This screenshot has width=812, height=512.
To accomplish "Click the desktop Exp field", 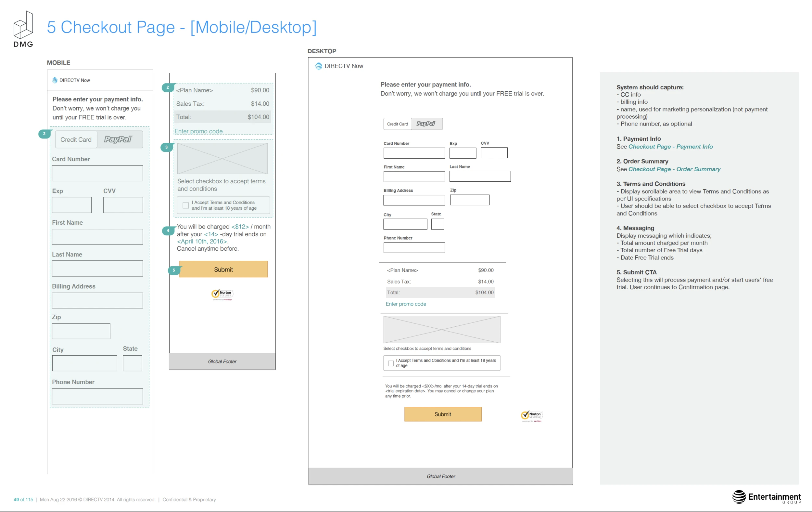I will click(x=463, y=153).
